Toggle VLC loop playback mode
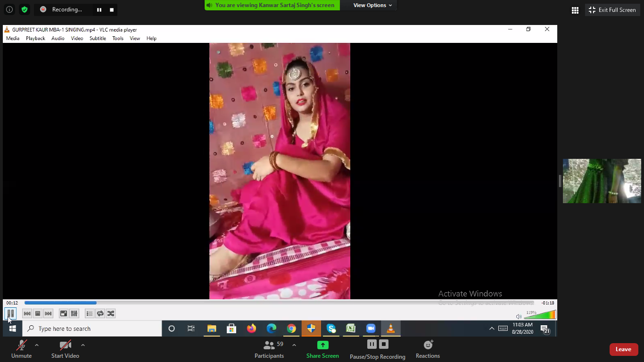Image resolution: width=644 pixels, height=362 pixels. (x=100, y=313)
